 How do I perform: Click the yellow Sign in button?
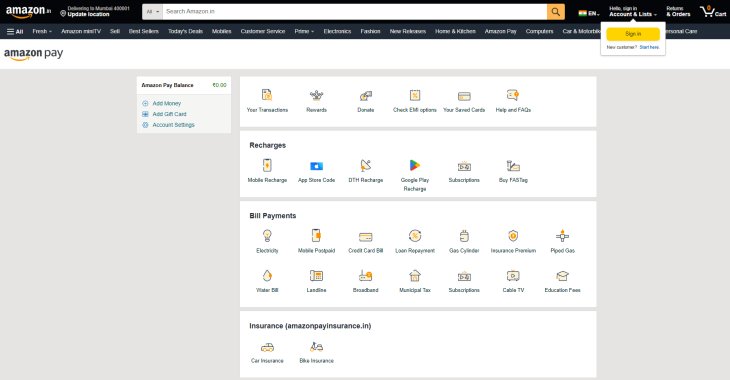click(633, 34)
